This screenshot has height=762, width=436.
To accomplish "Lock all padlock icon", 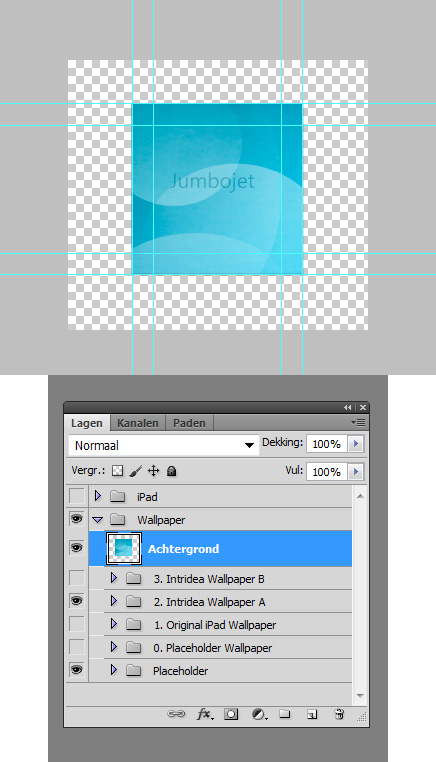I will pos(171,470).
